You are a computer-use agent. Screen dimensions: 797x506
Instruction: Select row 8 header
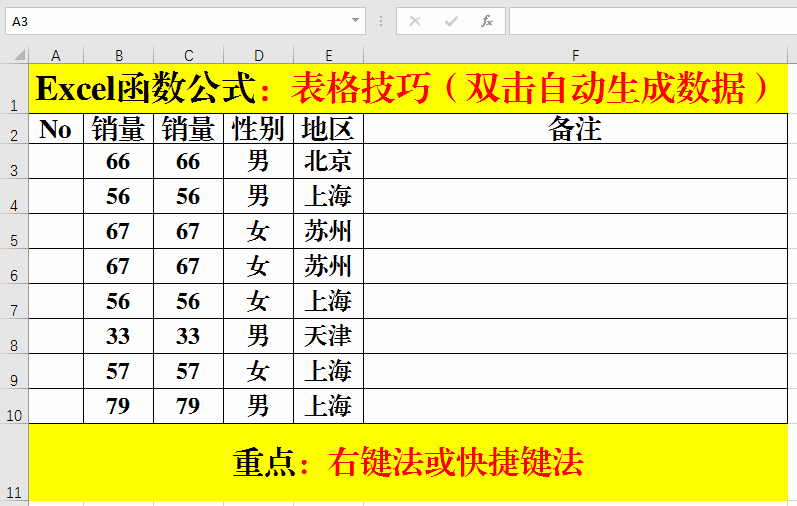tap(14, 336)
